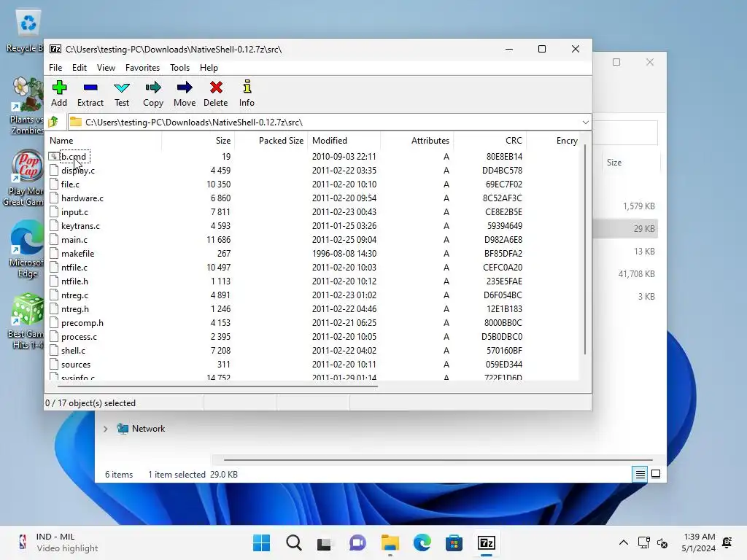
Task: Open the Edit menu
Action: click(x=79, y=68)
